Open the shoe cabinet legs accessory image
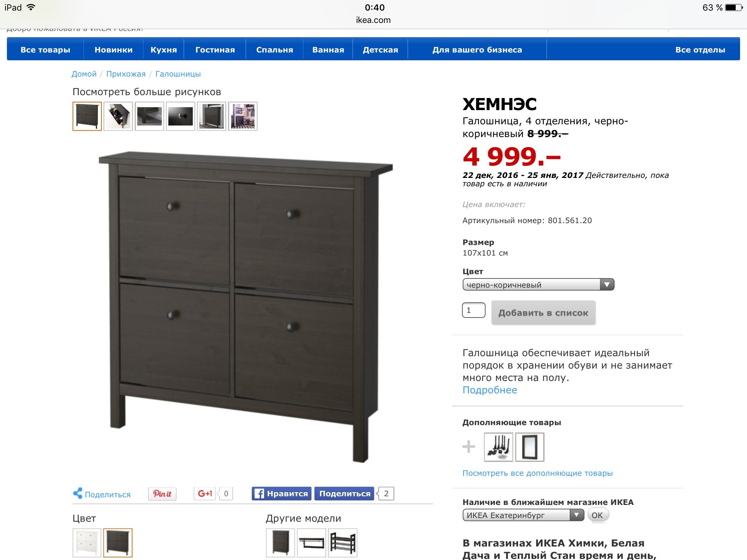This screenshot has width=747, height=560. click(498, 447)
